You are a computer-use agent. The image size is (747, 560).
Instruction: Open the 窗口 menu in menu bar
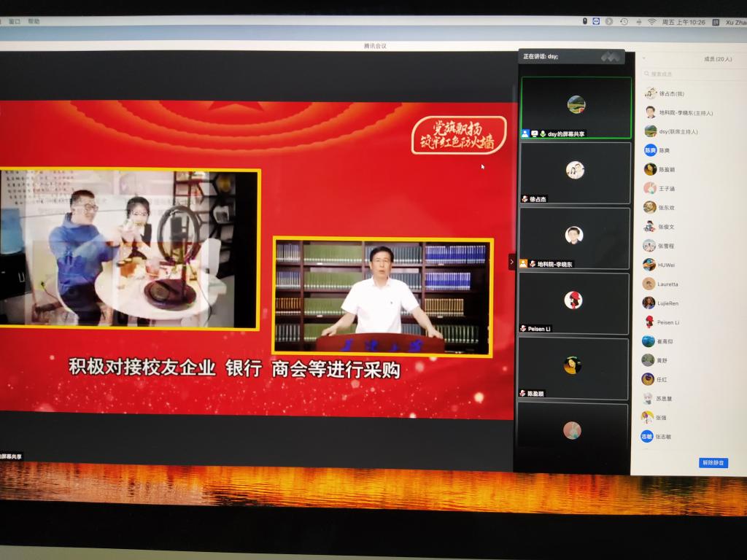[x=15, y=22]
